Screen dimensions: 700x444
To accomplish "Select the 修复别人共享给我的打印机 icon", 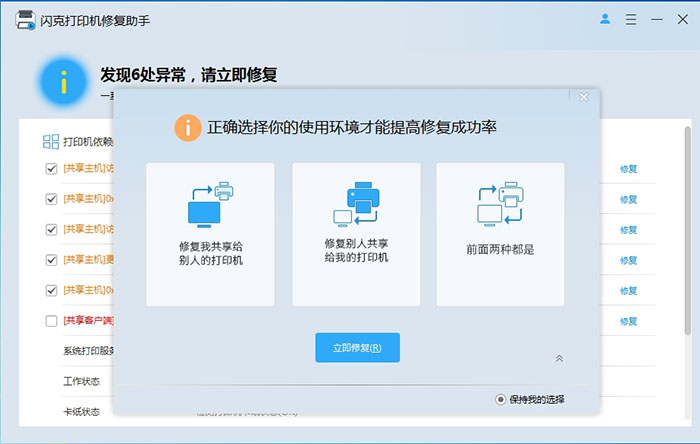I will (x=355, y=202).
